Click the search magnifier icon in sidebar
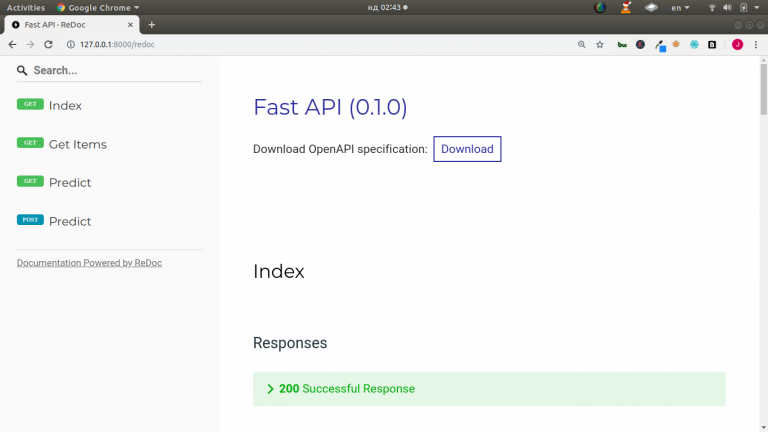 click(22, 71)
